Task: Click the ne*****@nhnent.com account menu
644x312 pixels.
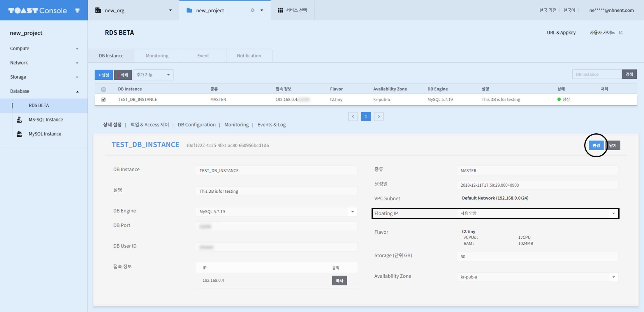Action: coord(611,10)
